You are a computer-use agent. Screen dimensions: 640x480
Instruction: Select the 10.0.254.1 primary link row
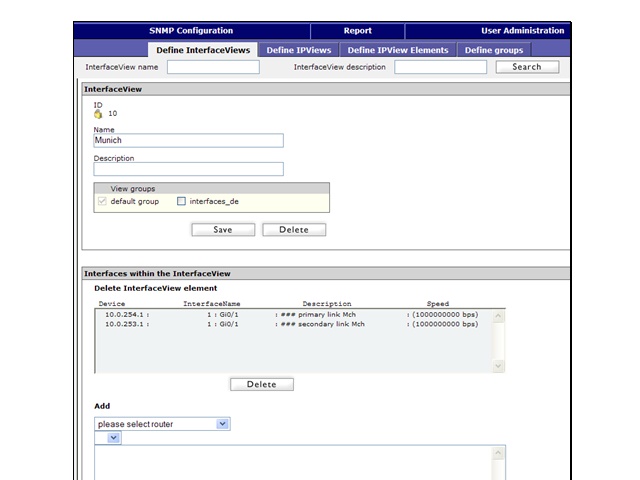(x=290, y=314)
